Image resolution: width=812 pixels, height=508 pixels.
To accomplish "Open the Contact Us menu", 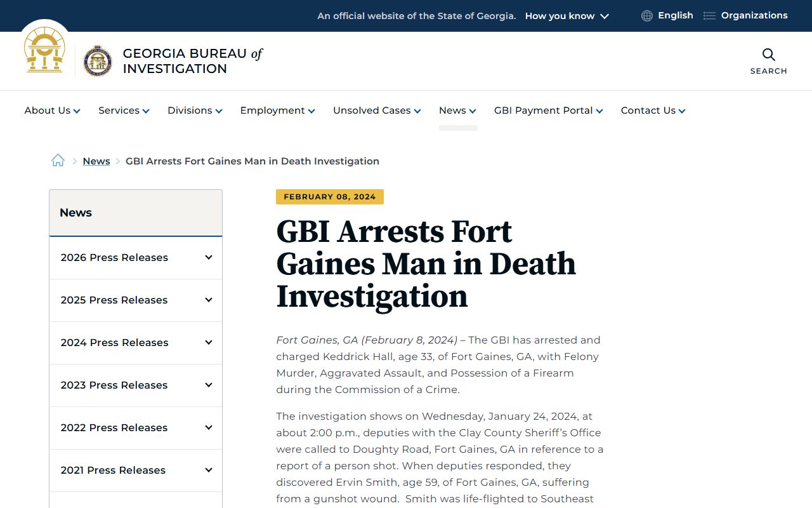I will 653,110.
